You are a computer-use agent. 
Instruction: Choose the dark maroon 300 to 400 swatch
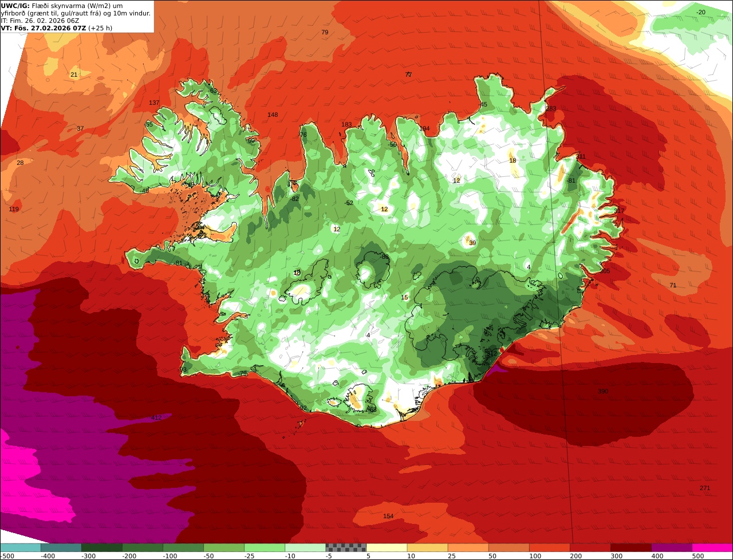coord(630,547)
